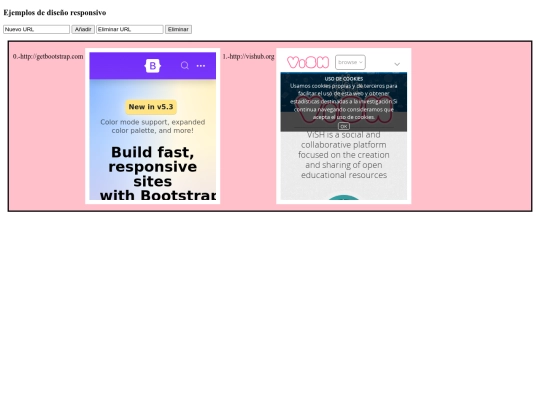Click the ViSH logo in preview
This screenshot has width=540, height=405.
pos(308,62)
